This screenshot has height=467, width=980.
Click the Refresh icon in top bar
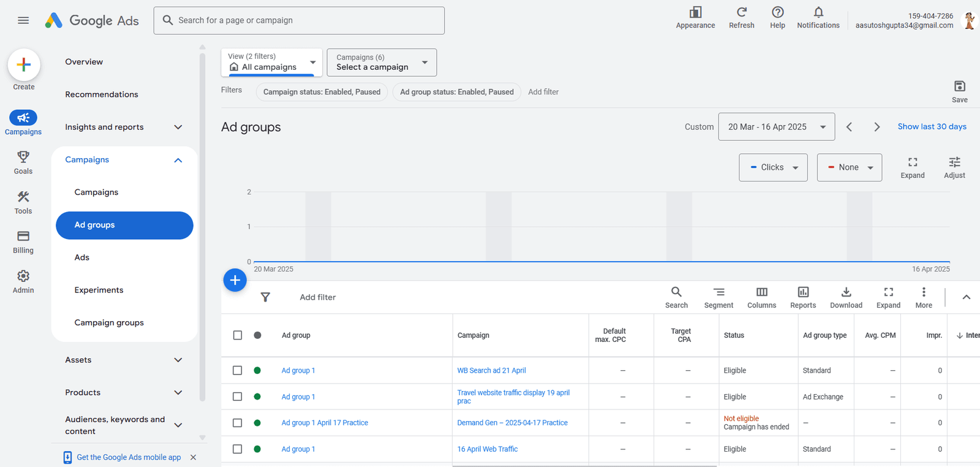tap(741, 13)
